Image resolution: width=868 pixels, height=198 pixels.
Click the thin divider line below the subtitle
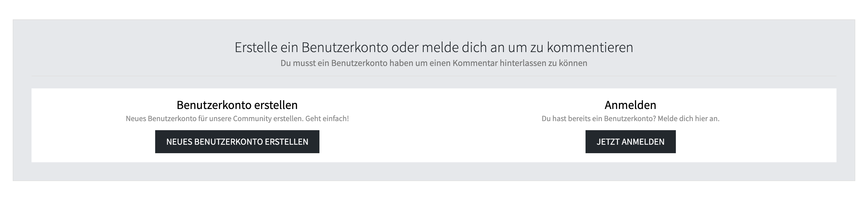coord(434,76)
